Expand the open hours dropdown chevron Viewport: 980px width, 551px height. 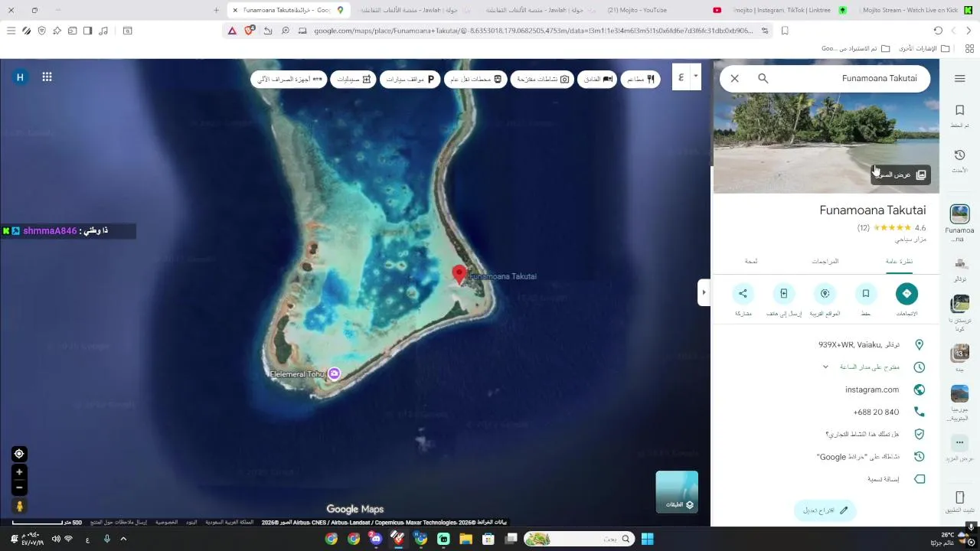[825, 367]
